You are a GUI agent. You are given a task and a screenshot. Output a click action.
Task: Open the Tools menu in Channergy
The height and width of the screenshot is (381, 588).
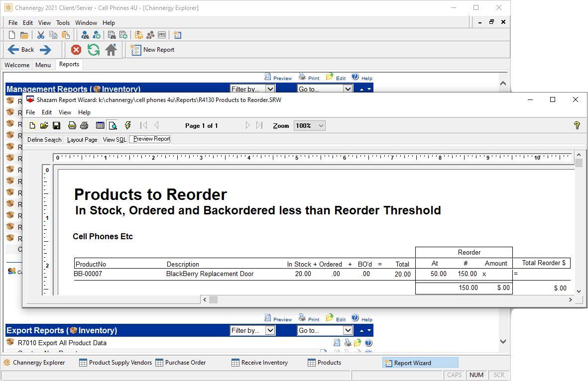pyautogui.click(x=63, y=23)
